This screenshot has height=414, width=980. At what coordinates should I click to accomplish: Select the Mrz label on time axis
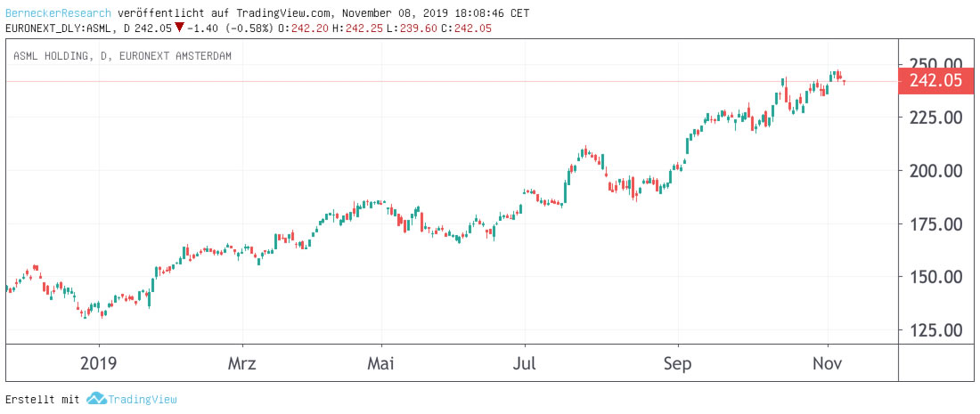pyautogui.click(x=242, y=362)
